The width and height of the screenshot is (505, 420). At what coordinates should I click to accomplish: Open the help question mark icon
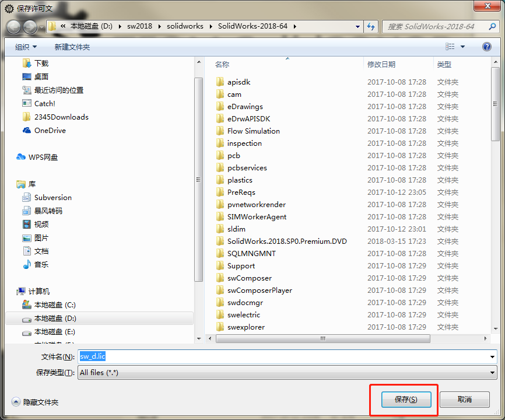click(x=487, y=47)
